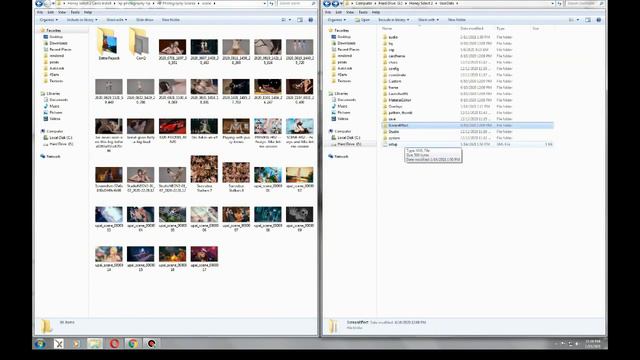640x360 pixels.
Task: Go back in the right Explorer window
Action: coord(327,3)
